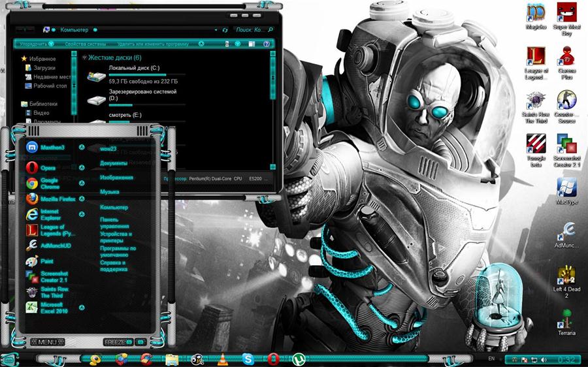Launch VLC media player from taskbar
Image resolution: width=588 pixels, height=367 pixels.
point(222,359)
